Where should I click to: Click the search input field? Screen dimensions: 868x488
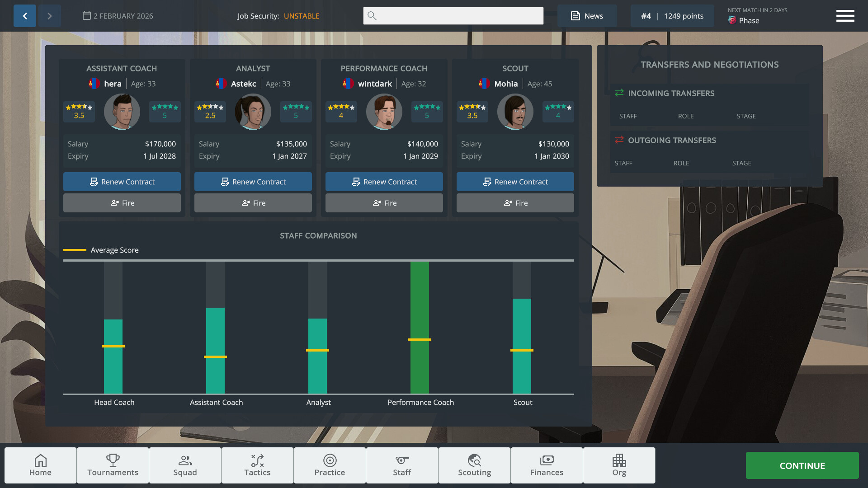[453, 15]
